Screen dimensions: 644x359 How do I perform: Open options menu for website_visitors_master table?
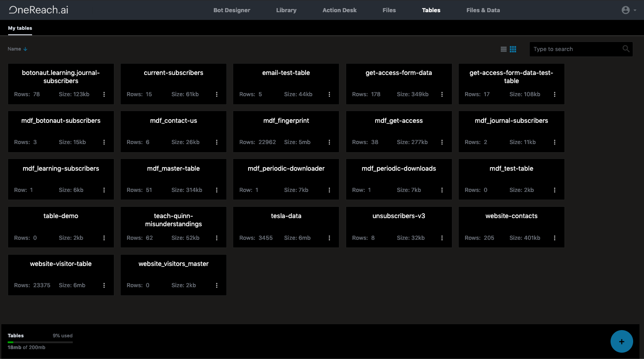216,285
